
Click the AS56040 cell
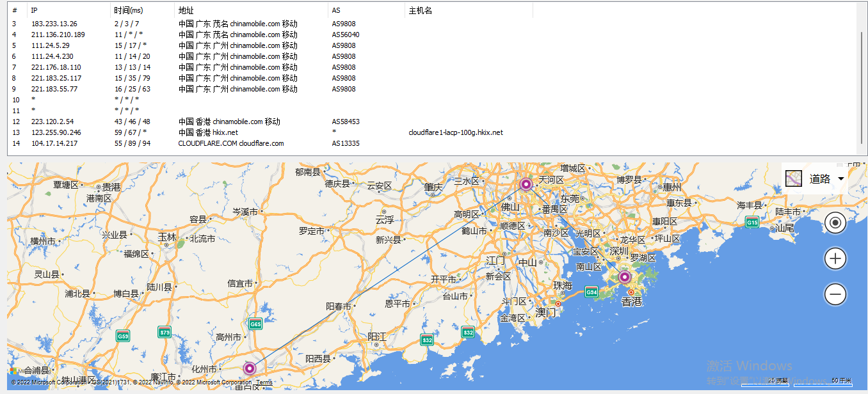346,35
